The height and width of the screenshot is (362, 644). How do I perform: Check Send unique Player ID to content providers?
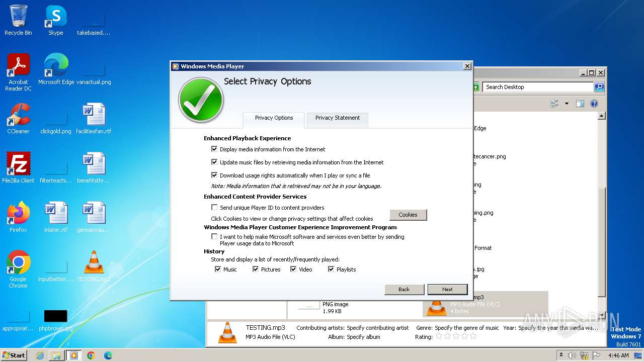(x=214, y=207)
